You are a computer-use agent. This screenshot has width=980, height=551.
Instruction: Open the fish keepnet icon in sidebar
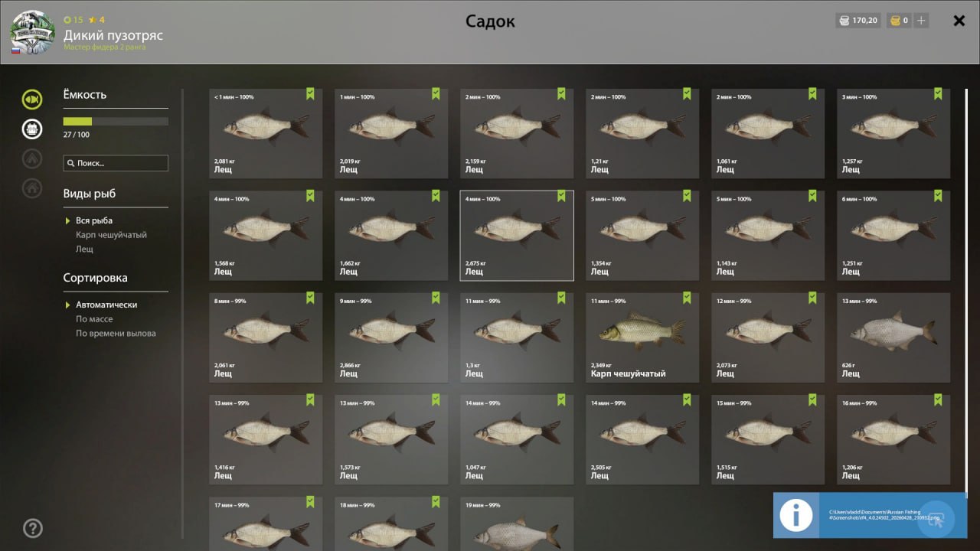click(32, 99)
